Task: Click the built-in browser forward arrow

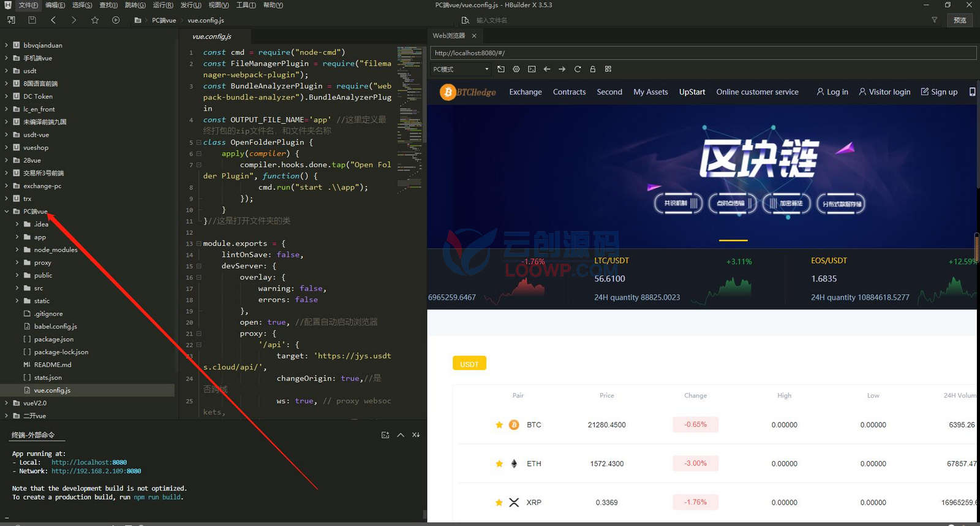Action: (562, 69)
